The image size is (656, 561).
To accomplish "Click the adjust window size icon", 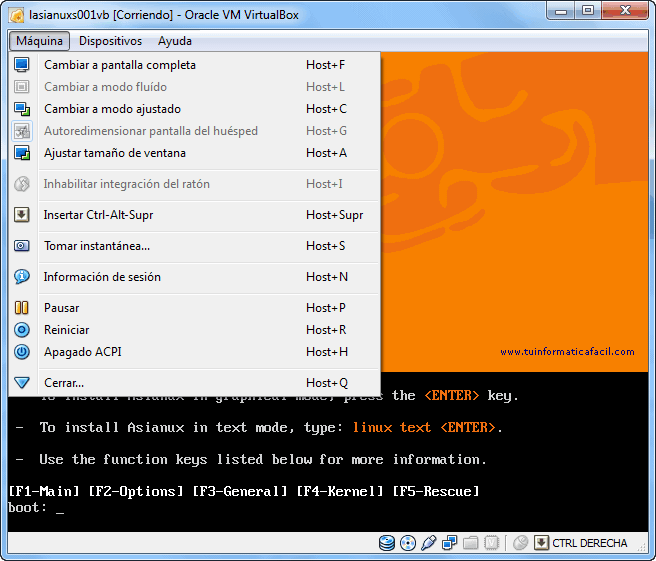I will point(22,153).
